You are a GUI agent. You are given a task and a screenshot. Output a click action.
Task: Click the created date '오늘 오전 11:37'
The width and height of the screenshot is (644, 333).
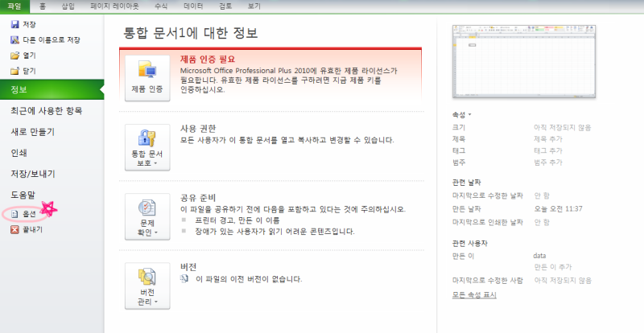558,208
